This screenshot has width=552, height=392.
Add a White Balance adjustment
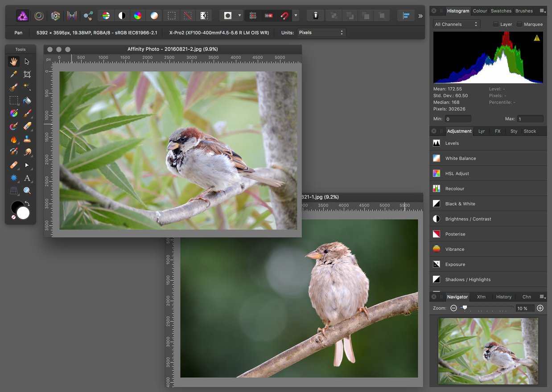click(x=488, y=158)
